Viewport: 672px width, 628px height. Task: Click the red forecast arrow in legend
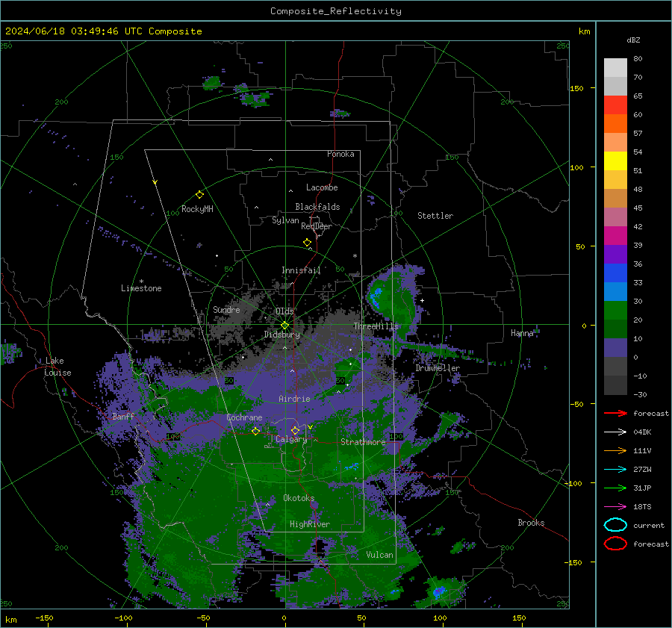(615, 413)
